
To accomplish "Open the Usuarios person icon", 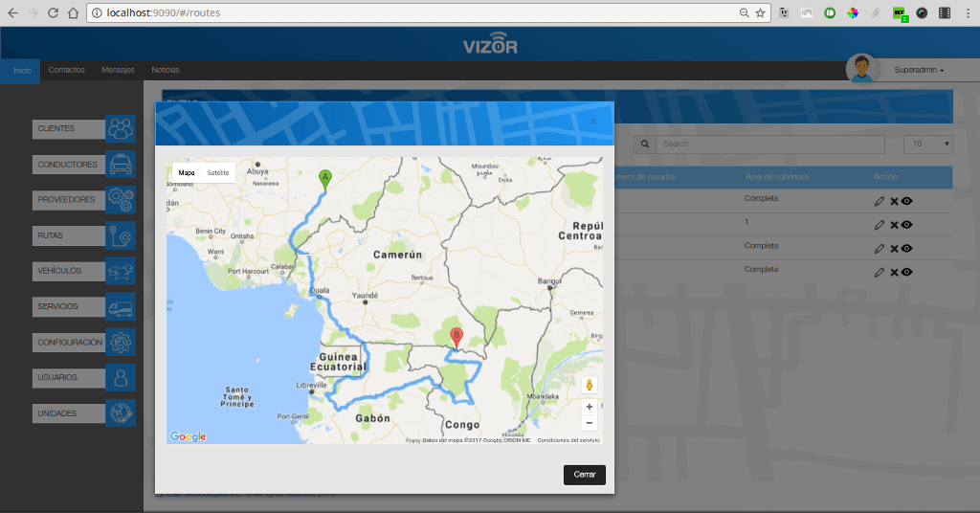I will [x=121, y=378].
